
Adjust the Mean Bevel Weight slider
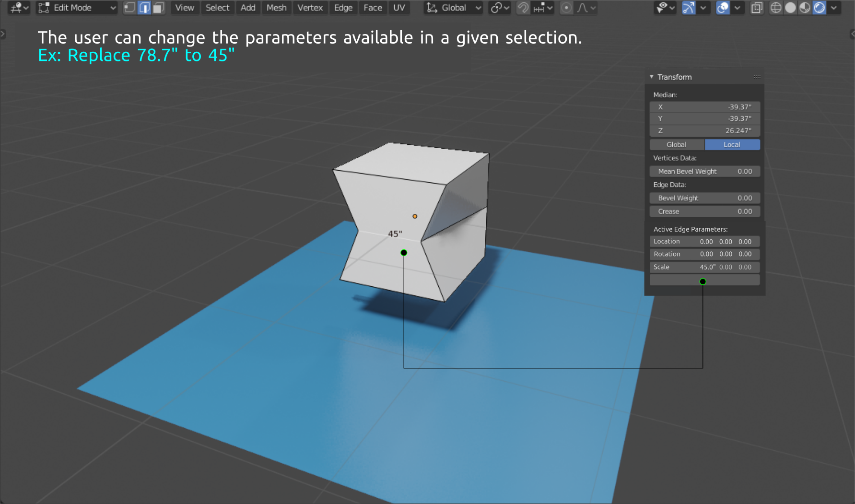coord(704,171)
